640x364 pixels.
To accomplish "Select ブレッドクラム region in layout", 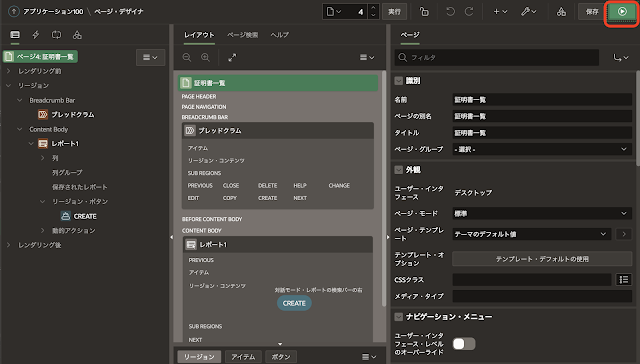I will [x=278, y=131].
